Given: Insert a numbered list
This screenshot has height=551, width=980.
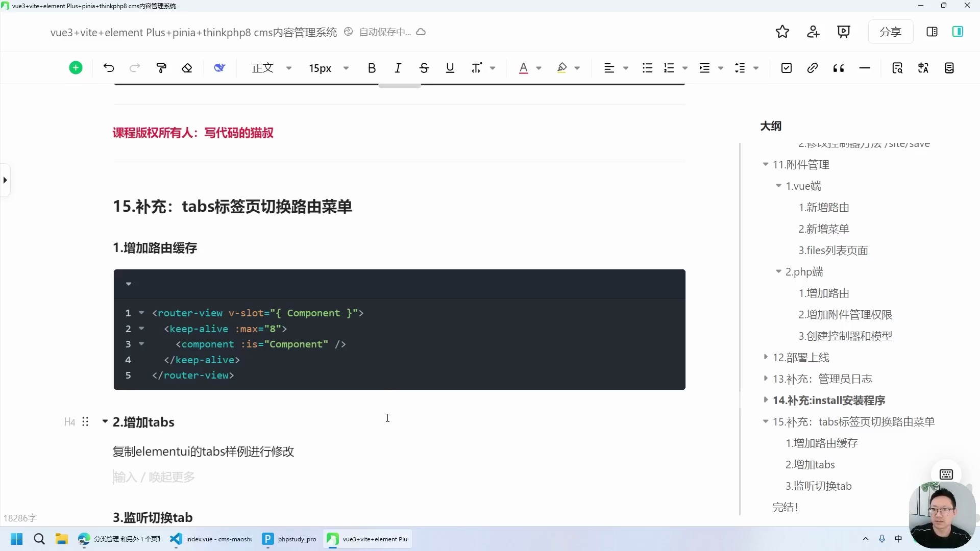Looking at the screenshot, I should point(669,68).
